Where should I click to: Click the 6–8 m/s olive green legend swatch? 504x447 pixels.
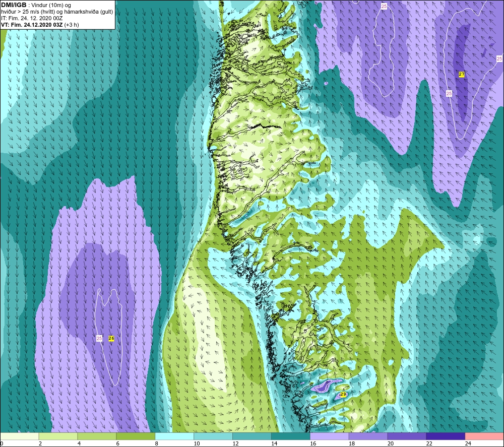(x=136, y=436)
